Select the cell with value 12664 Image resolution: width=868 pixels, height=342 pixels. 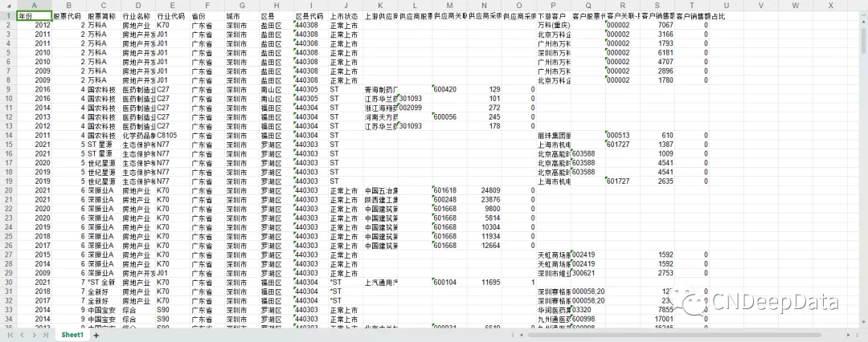coord(485,246)
